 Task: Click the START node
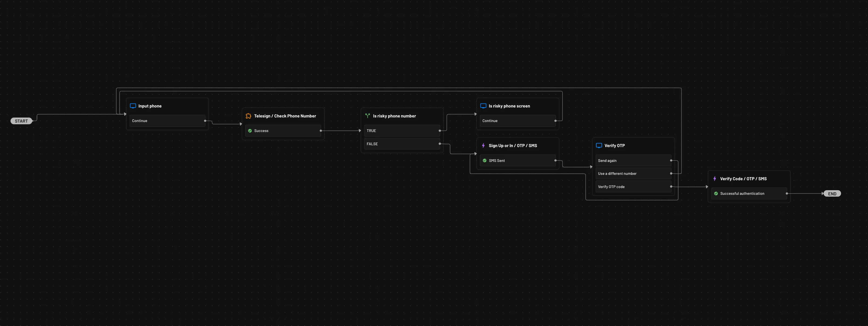21,121
